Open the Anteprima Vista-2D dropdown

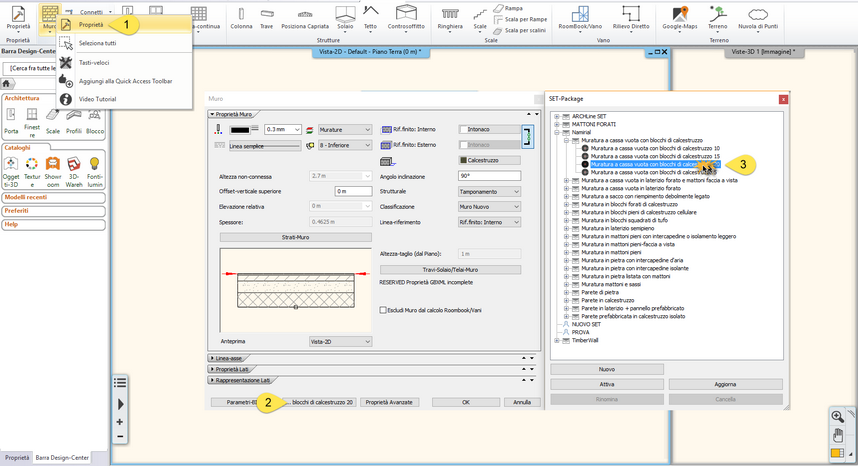pyautogui.click(x=340, y=341)
